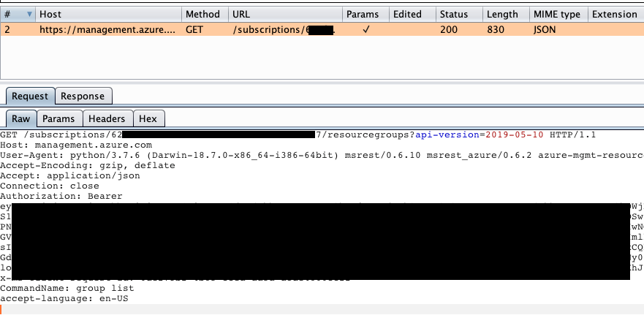Sort table by URL column header

(285, 15)
